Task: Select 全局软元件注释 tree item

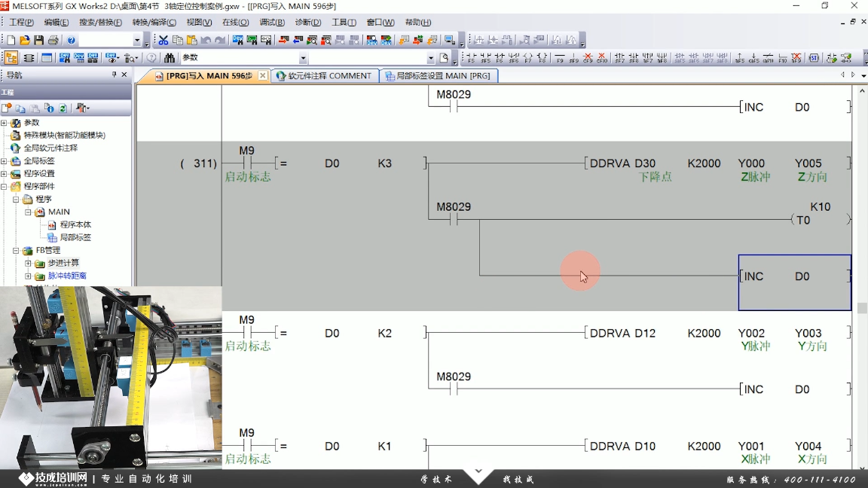Action: click(x=50, y=148)
